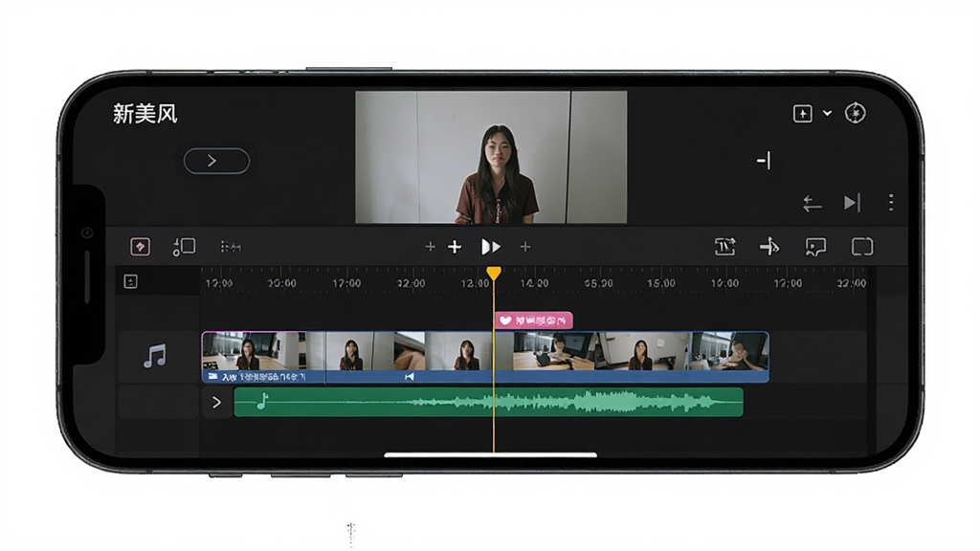
Task: Select the split arrow tool
Action: [769, 247]
